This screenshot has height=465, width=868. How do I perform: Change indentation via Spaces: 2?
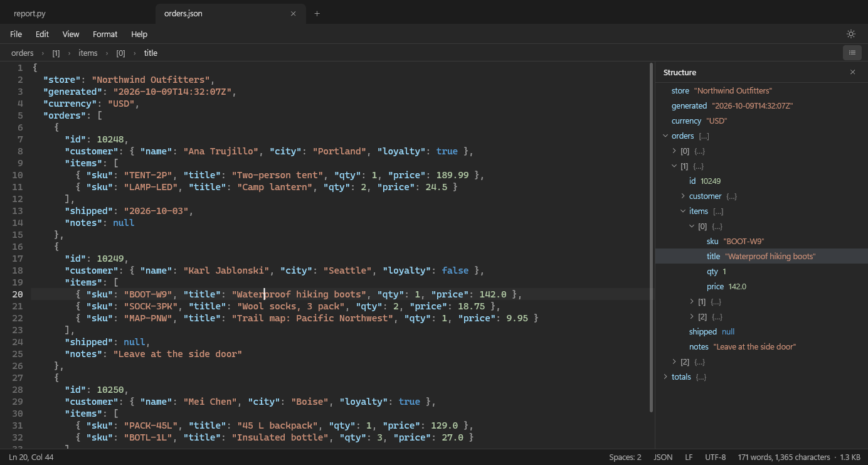[625, 457]
